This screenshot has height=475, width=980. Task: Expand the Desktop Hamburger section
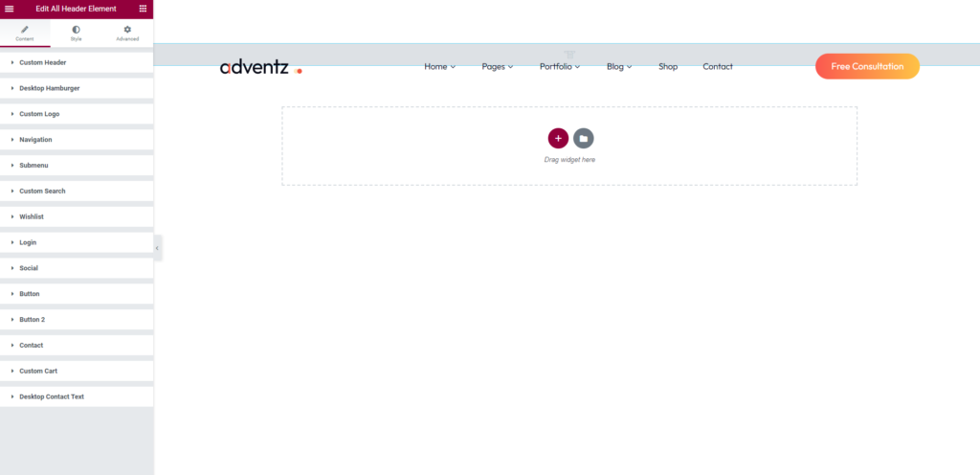pyautogui.click(x=50, y=88)
